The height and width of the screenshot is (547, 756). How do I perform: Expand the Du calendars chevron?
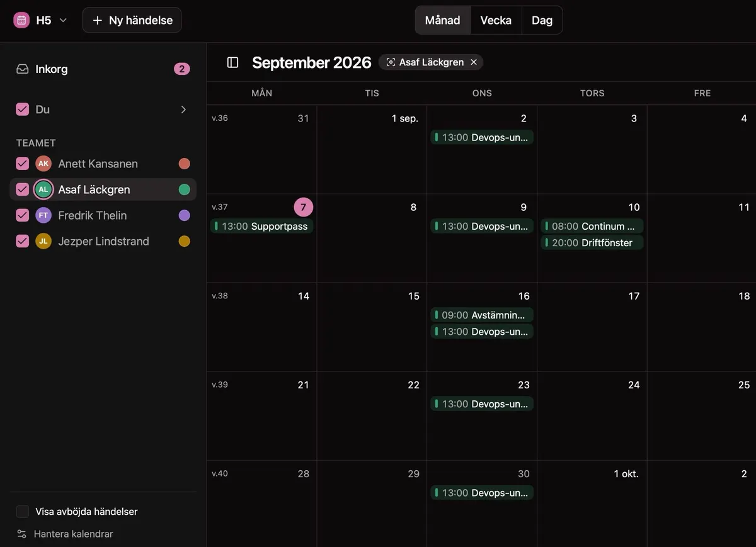183,110
